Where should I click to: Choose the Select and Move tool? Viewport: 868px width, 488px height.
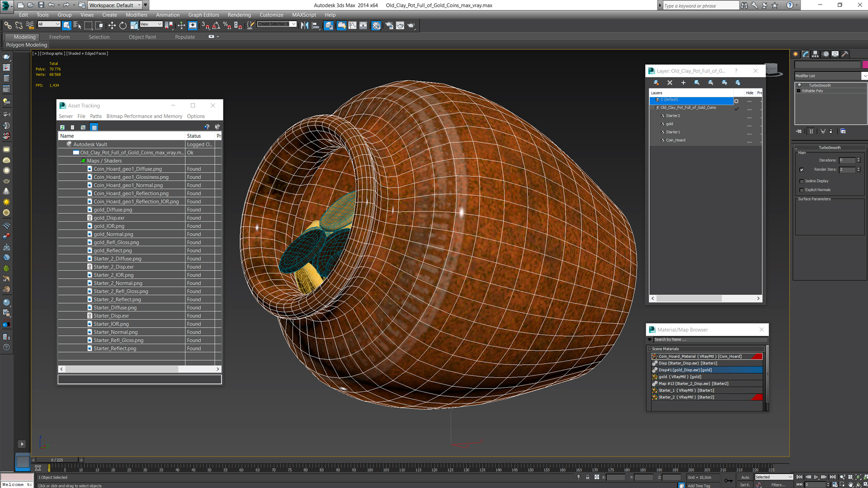pyautogui.click(x=112, y=25)
